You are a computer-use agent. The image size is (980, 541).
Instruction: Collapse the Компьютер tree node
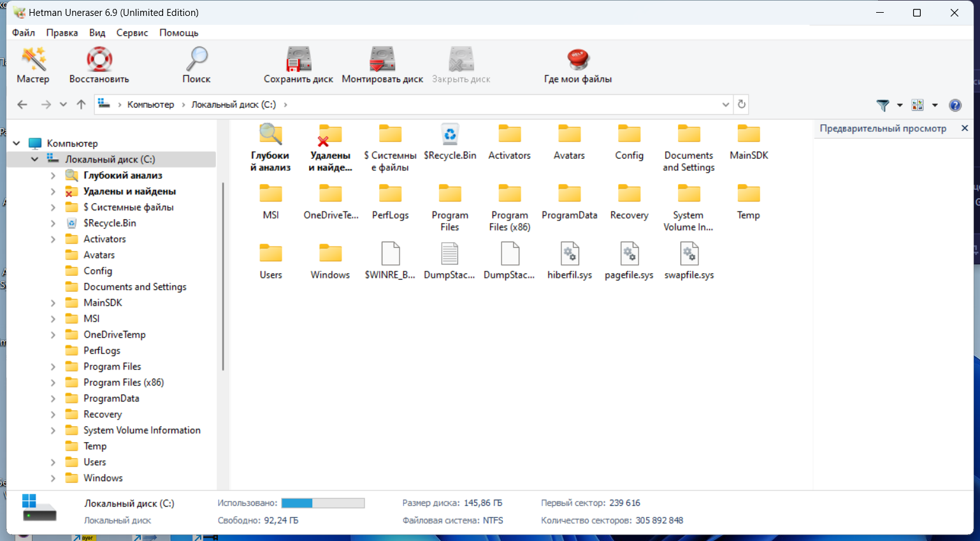pyautogui.click(x=17, y=143)
